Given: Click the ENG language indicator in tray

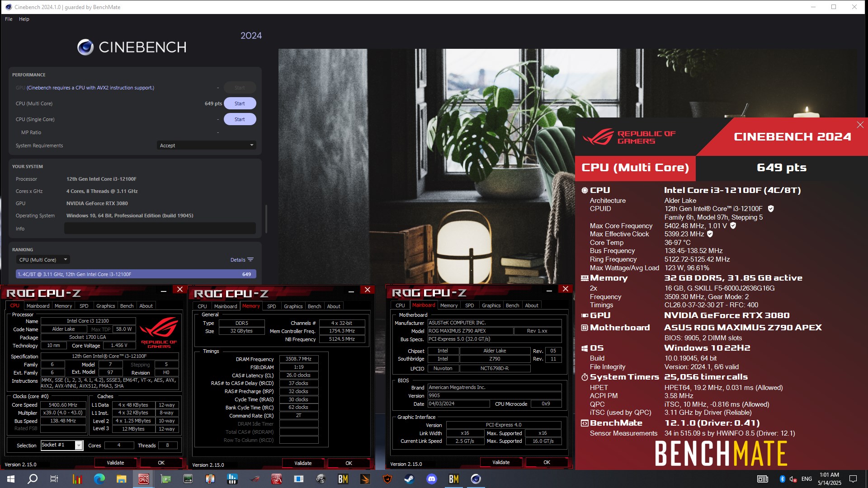Looking at the screenshot, I should (807, 479).
